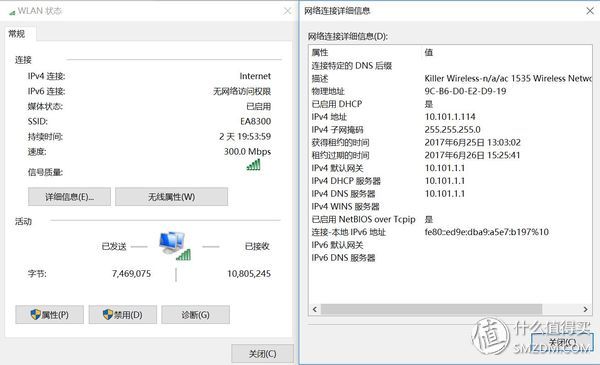Click the duration value 2 天 19:53:59
The height and width of the screenshot is (365, 600).
pos(245,137)
